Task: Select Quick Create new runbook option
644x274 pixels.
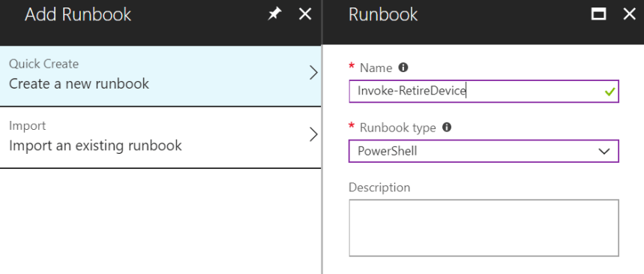Action: (160, 76)
